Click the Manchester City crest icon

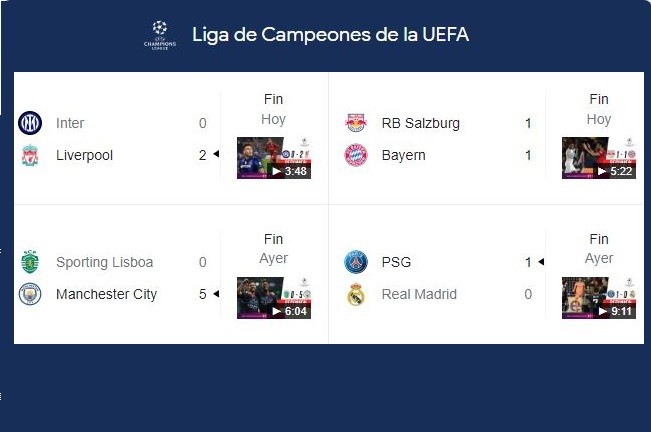[x=30, y=294]
